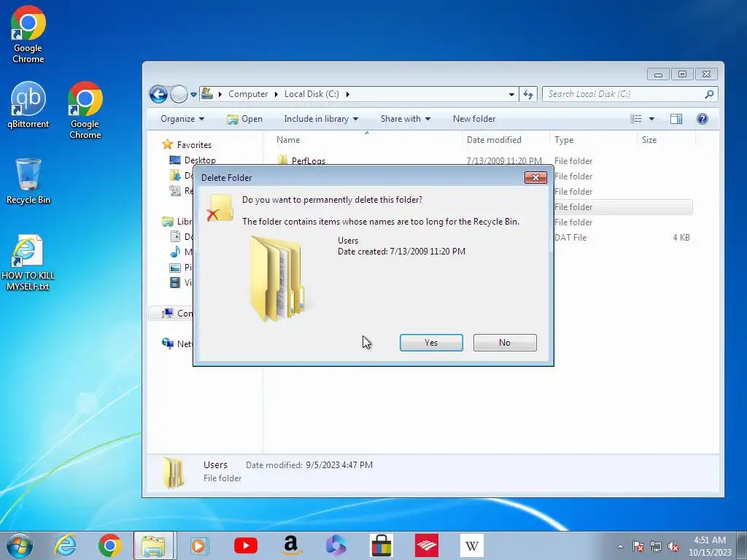The width and height of the screenshot is (747, 560).
Task: Click the network tray icon
Action: (656, 547)
